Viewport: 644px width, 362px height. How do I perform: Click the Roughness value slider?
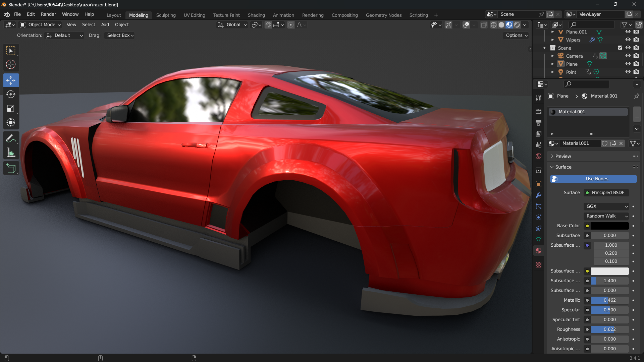(609, 329)
